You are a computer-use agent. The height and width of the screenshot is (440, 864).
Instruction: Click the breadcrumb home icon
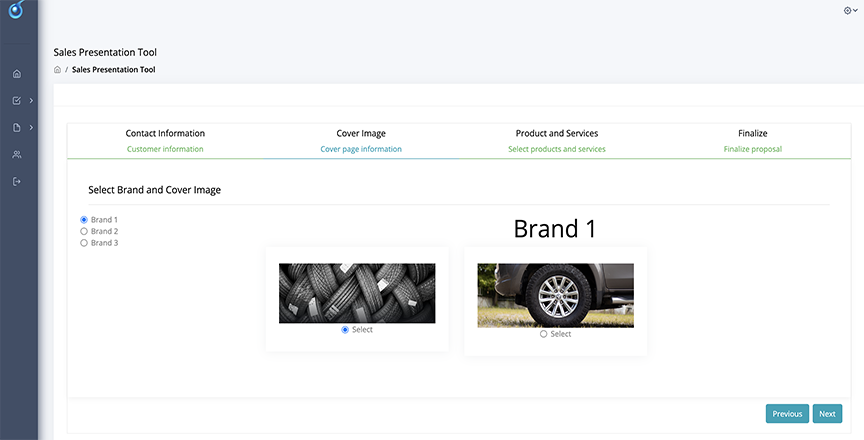(x=57, y=69)
